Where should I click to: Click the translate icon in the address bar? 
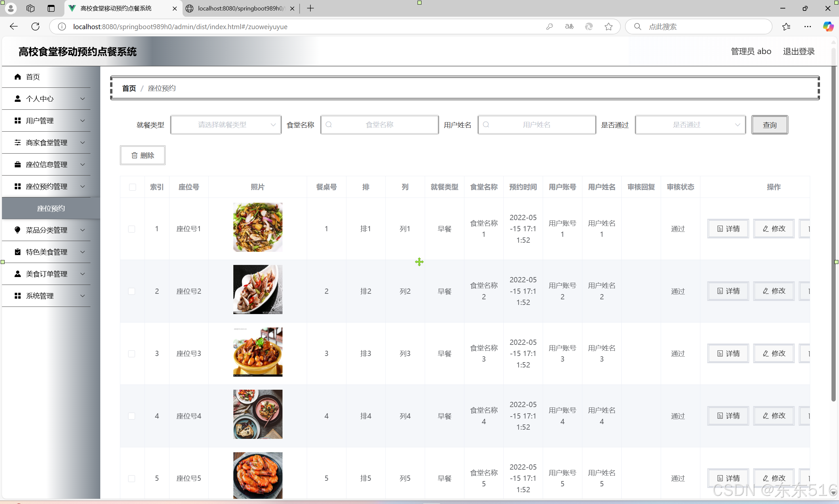[x=569, y=27]
